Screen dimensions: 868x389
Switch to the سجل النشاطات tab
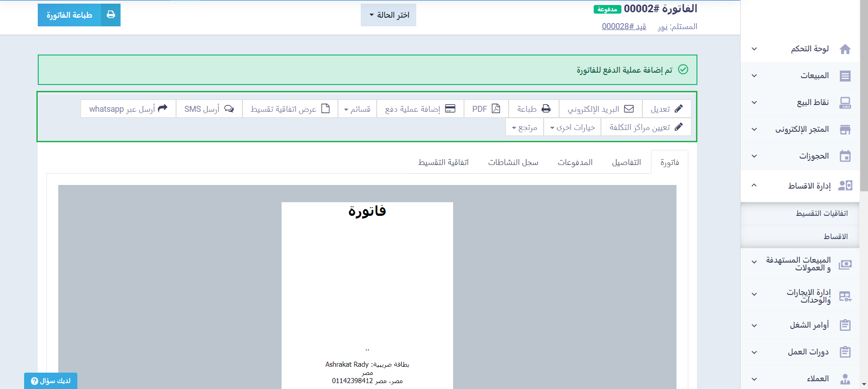pyautogui.click(x=513, y=163)
